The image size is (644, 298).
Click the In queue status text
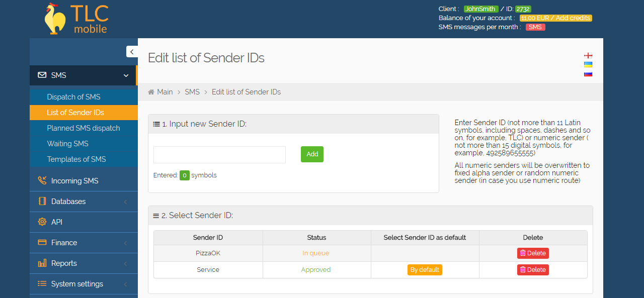[316, 253]
